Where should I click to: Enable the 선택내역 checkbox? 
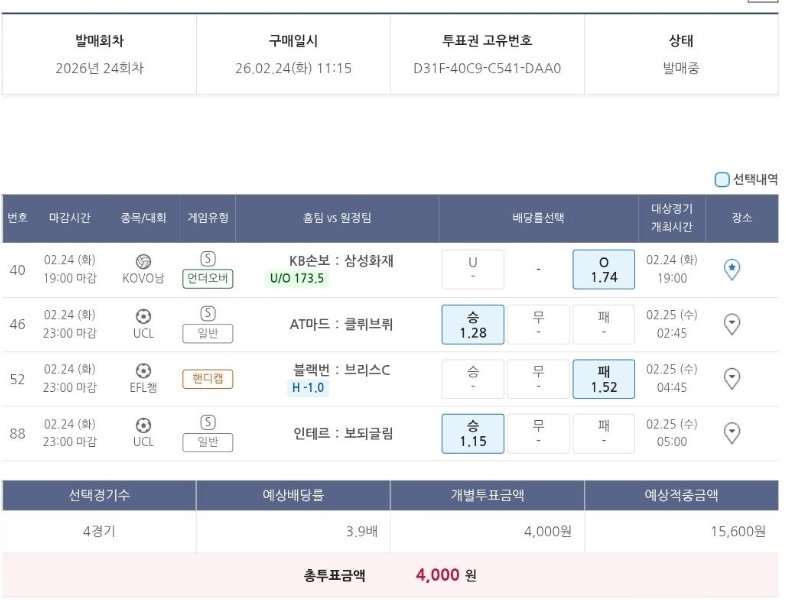(722, 180)
